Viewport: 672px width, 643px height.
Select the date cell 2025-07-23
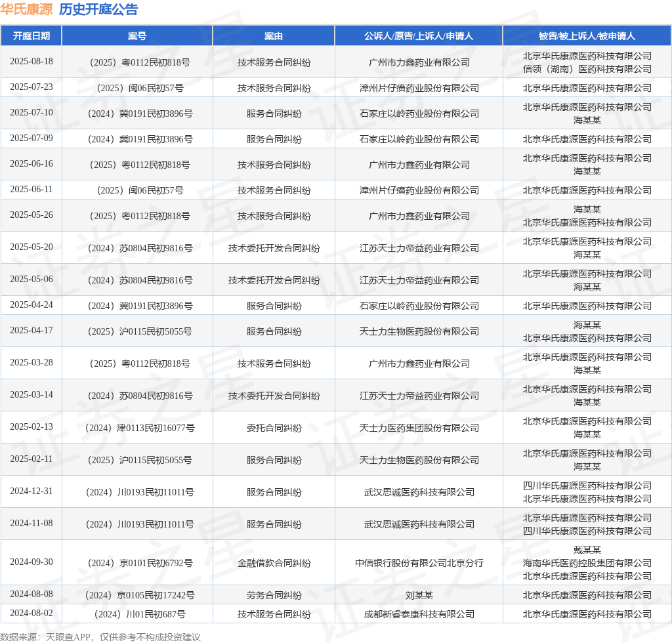pos(31,87)
